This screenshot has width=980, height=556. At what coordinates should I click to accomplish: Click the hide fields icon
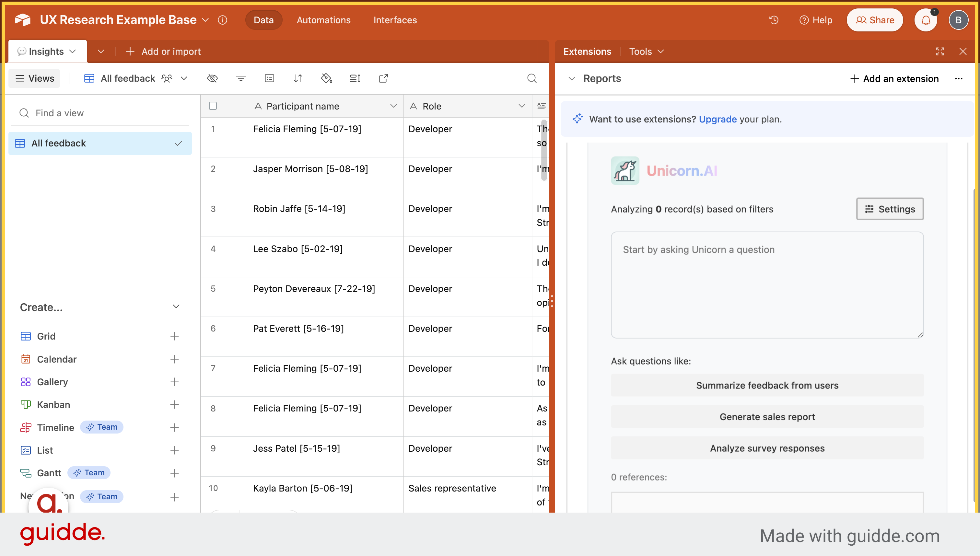click(x=212, y=78)
